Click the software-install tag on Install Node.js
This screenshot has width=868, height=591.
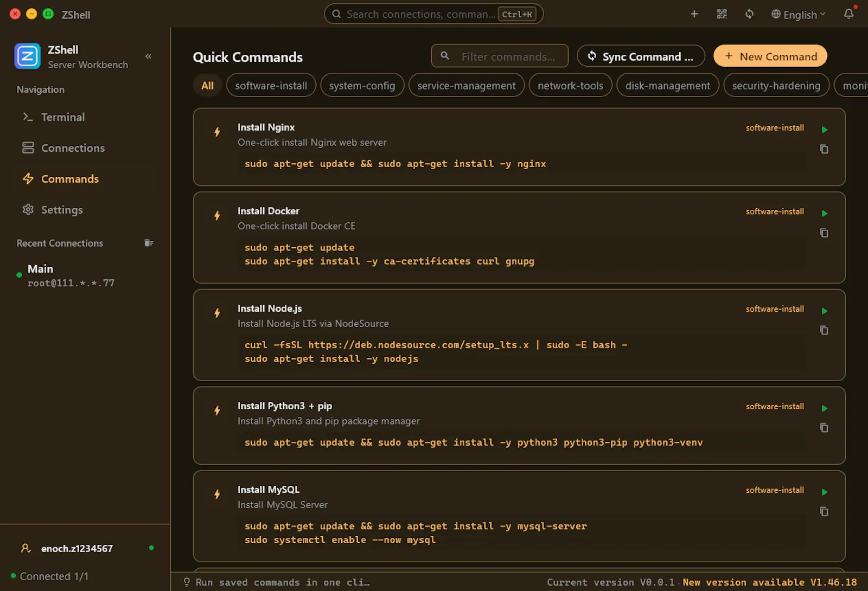[775, 309]
